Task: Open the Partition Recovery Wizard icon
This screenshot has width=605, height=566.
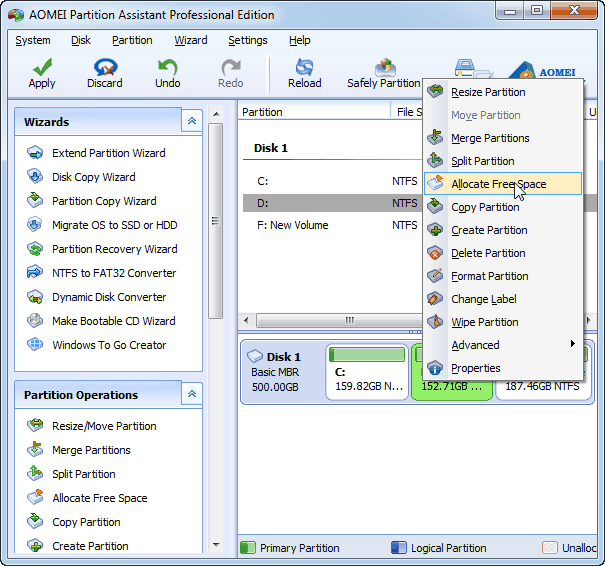Action: click(x=35, y=249)
